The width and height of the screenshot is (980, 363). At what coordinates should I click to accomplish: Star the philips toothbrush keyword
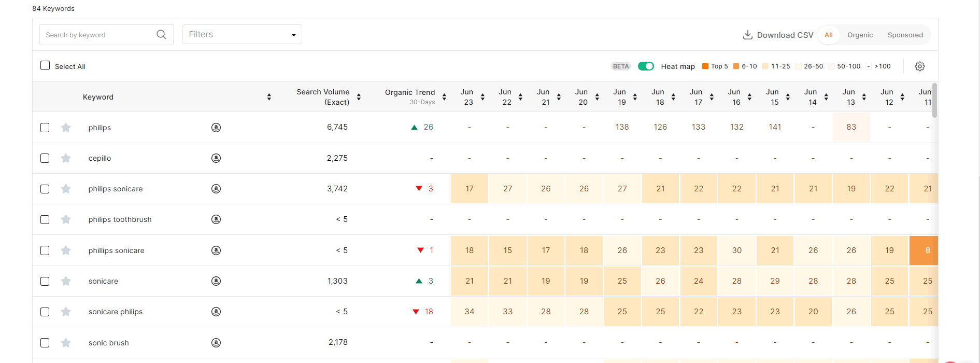tap(66, 219)
